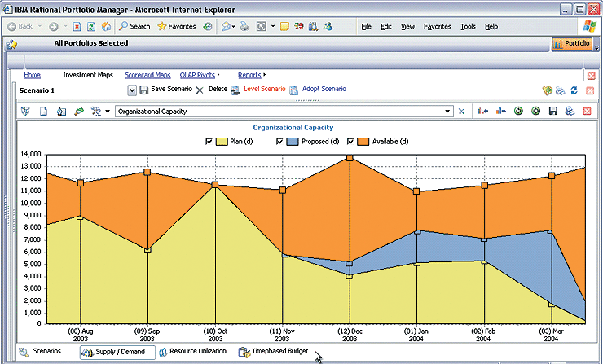Click the yellow note toolbar icon
Viewport: 603px width, 364px height.
coord(284,27)
